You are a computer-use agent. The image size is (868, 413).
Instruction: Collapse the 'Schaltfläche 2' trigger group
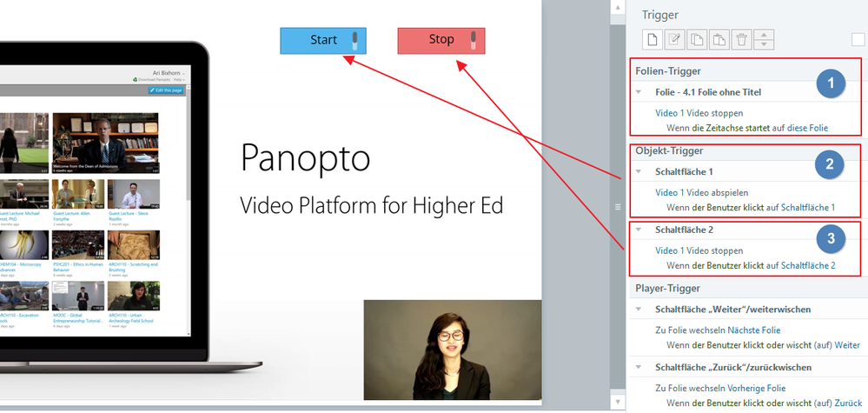point(639,230)
